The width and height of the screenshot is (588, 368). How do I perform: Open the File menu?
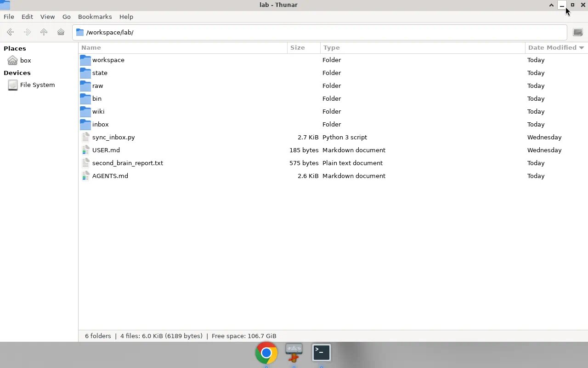pyautogui.click(x=9, y=17)
